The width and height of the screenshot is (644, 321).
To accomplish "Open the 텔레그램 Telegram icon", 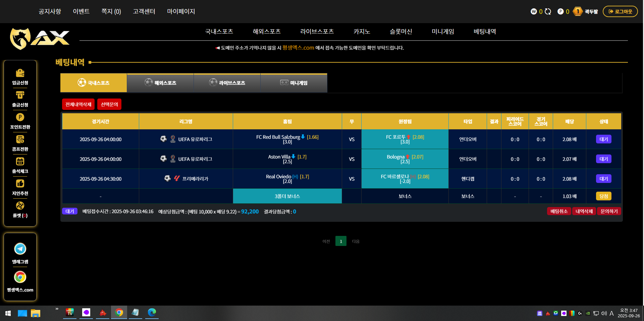I will point(20,249).
